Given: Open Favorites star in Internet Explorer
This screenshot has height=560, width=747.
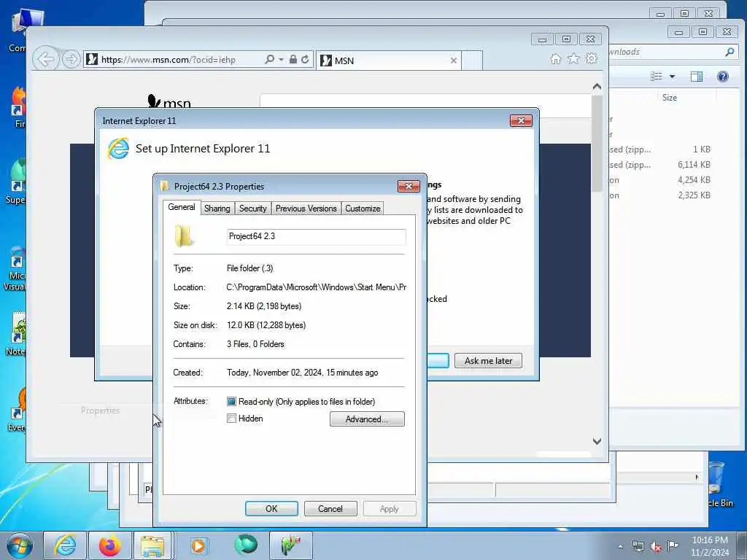Looking at the screenshot, I should (573, 58).
